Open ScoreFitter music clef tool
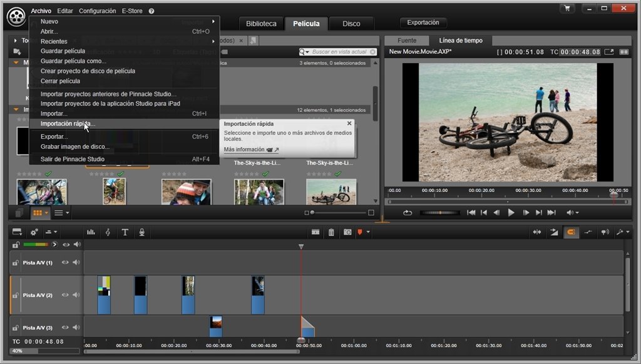This screenshot has width=641, height=364. (108, 232)
